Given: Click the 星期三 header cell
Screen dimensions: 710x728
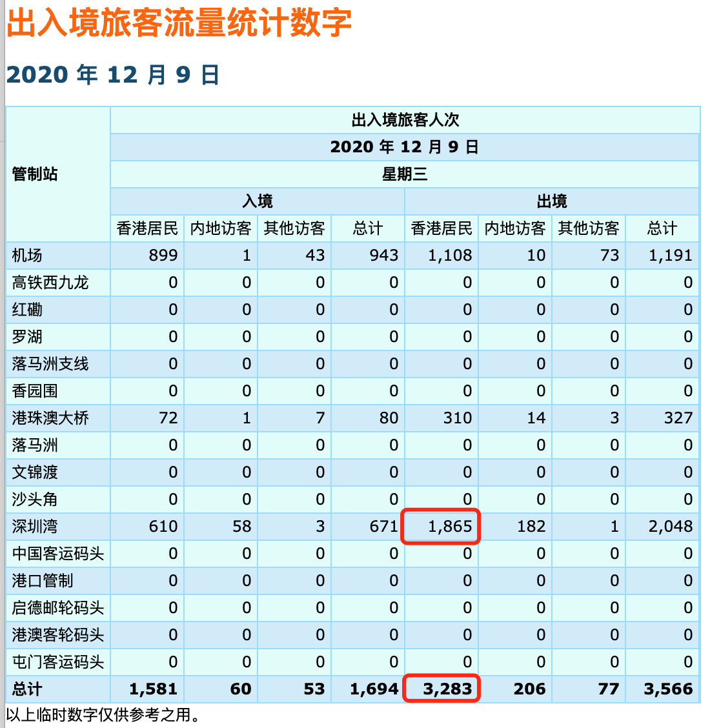Looking at the screenshot, I should (405, 174).
